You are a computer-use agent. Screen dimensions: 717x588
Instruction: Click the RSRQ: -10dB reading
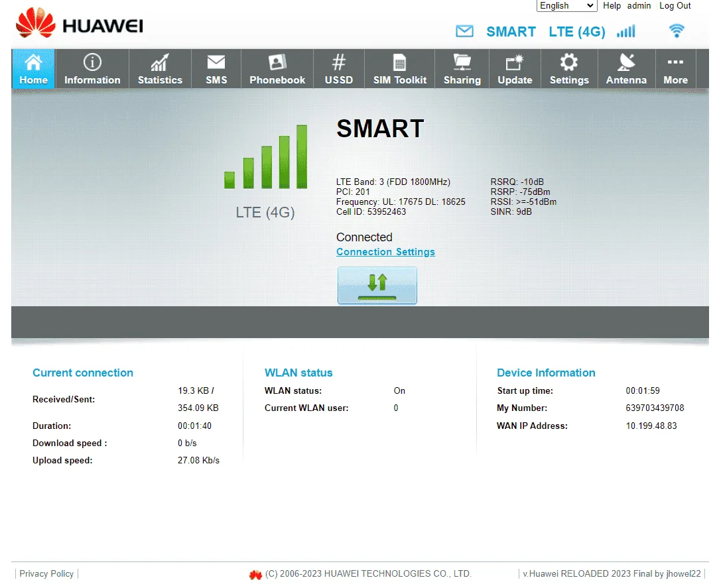click(517, 182)
